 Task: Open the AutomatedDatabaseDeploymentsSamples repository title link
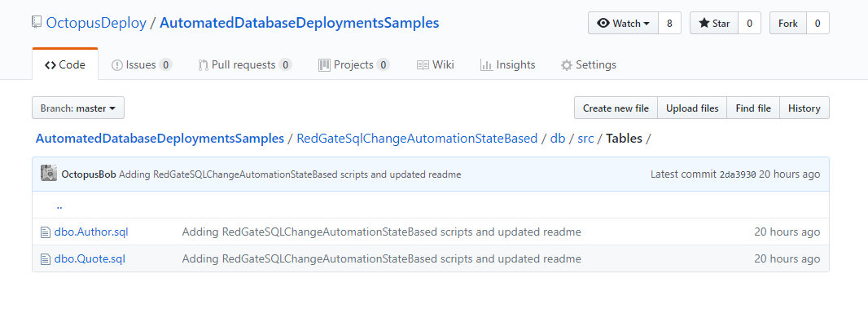click(300, 23)
